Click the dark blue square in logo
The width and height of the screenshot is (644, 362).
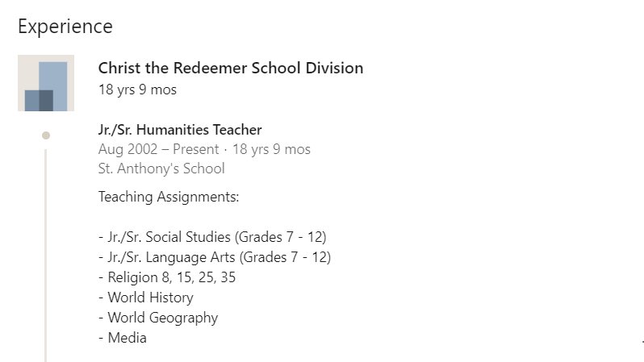pos(39,101)
